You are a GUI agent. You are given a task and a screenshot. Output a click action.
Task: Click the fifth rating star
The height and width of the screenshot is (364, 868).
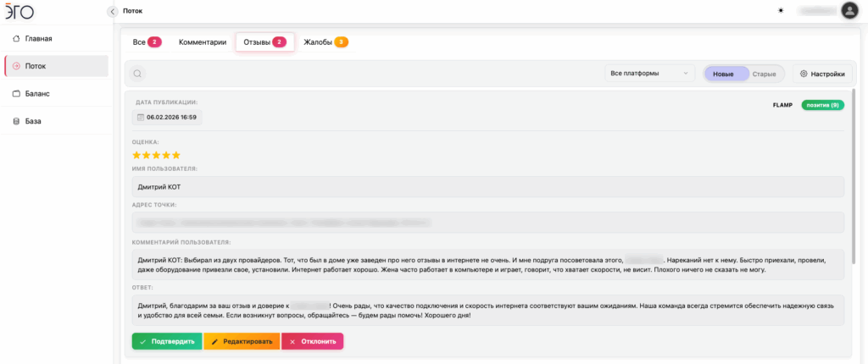click(176, 155)
